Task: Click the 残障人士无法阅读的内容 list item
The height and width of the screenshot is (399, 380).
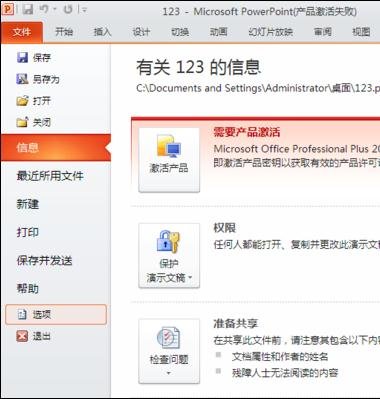Action: 285,373
